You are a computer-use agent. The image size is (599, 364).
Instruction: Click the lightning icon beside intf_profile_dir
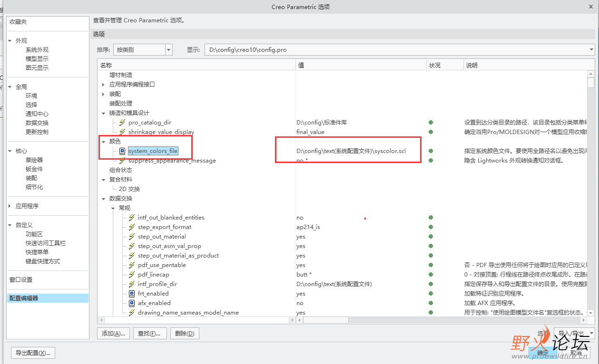tap(132, 284)
